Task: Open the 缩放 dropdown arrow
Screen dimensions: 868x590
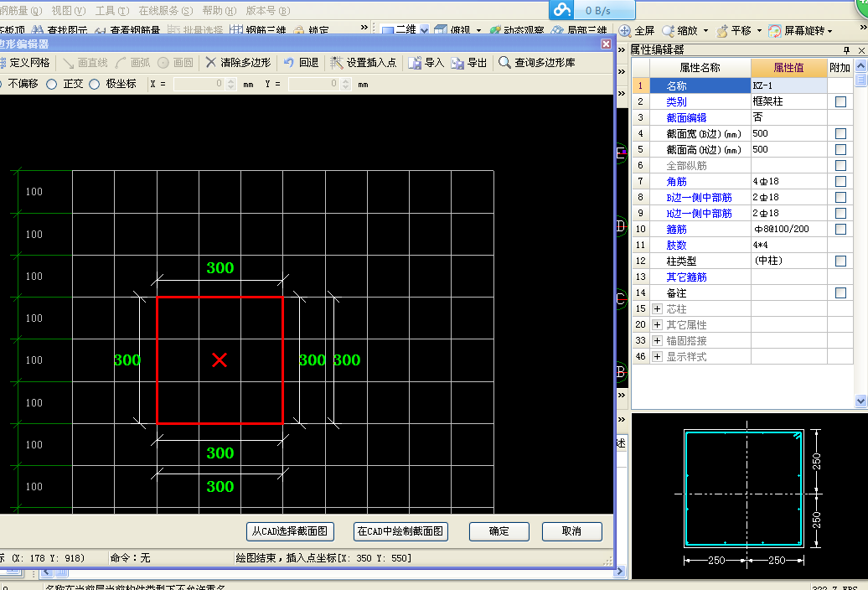Action: [705, 31]
